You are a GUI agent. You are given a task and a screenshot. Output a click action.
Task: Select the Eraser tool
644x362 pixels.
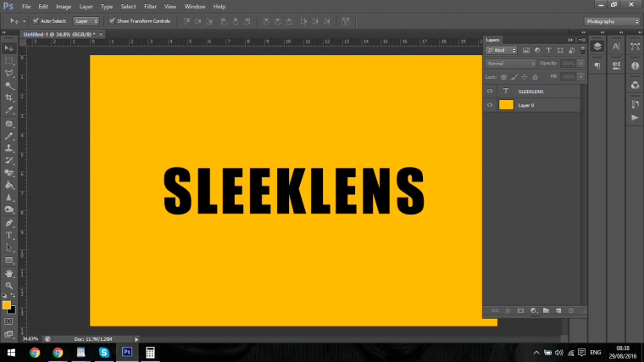[x=8, y=173]
